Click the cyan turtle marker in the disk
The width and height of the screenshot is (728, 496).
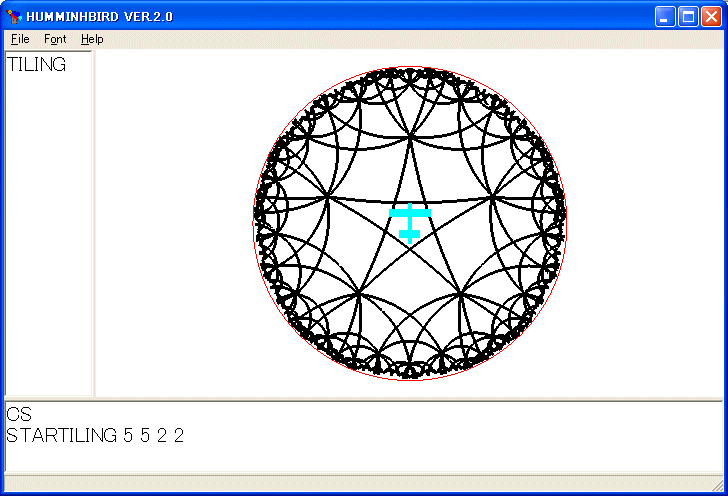(x=410, y=223)
